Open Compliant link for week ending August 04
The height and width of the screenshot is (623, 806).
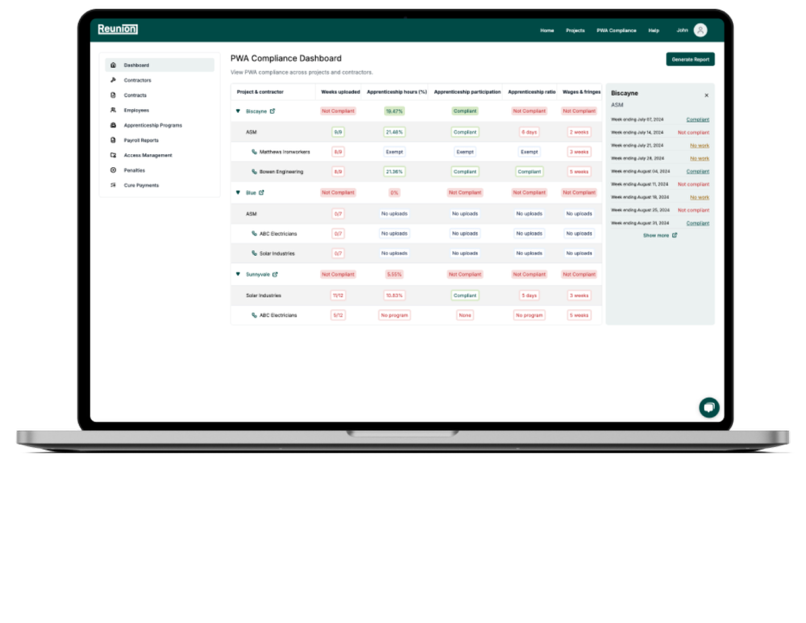[698, 171]
